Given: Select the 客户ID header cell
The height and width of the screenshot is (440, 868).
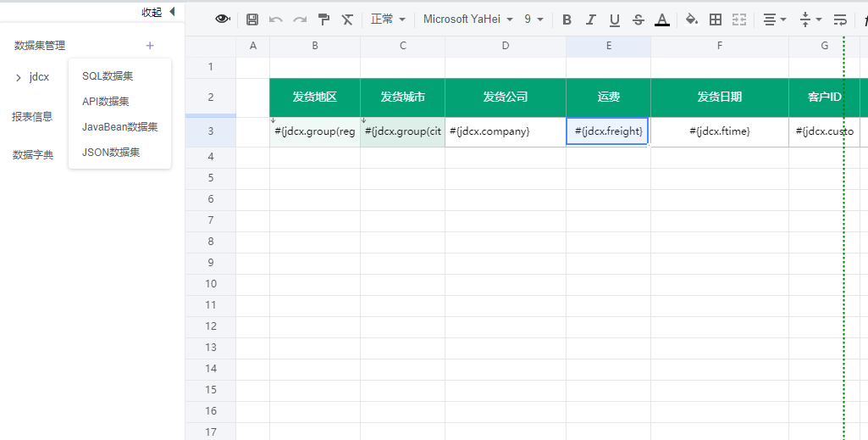Looking at the screenshot, I should [824, 97].
